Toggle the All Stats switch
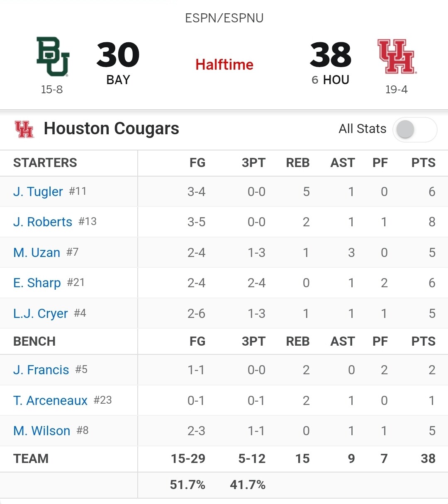This screenshot has width=448, height=504. 415,129
